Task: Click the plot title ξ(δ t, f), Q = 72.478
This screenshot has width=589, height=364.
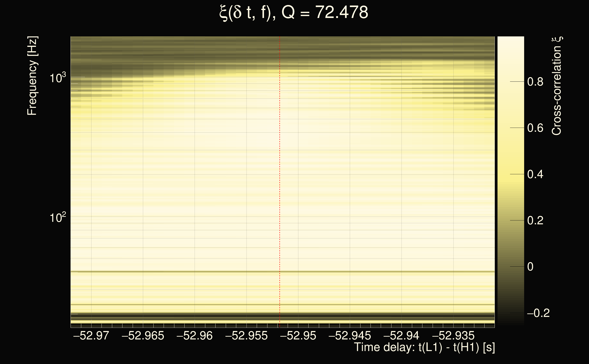Action: (294, 13)
